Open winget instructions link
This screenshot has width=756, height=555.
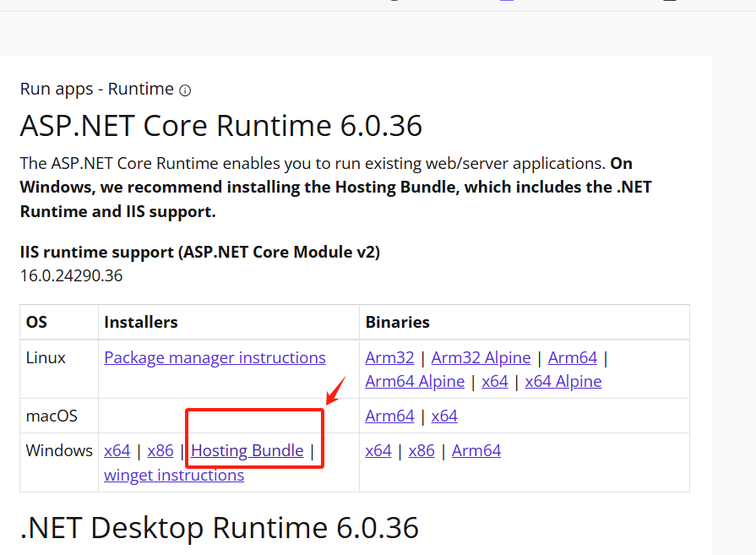pos(174,475)
